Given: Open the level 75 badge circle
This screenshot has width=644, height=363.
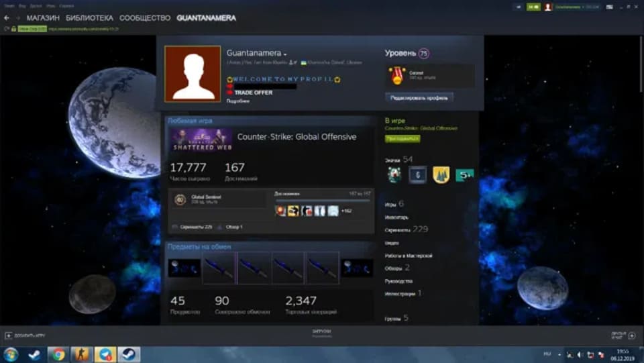Looking at the screenshot, I should (x=424, y=53).
